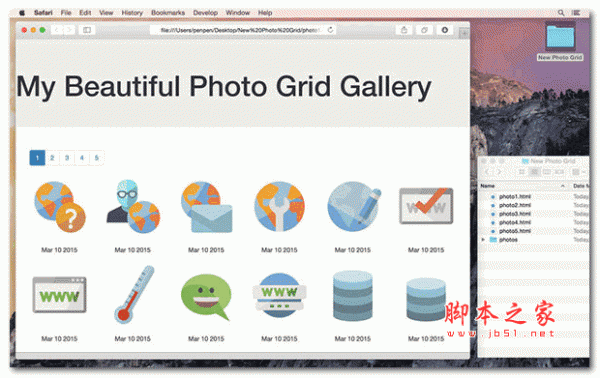
Task: Open the green smiley chat bubble photo
Action: tap(206, 297)
